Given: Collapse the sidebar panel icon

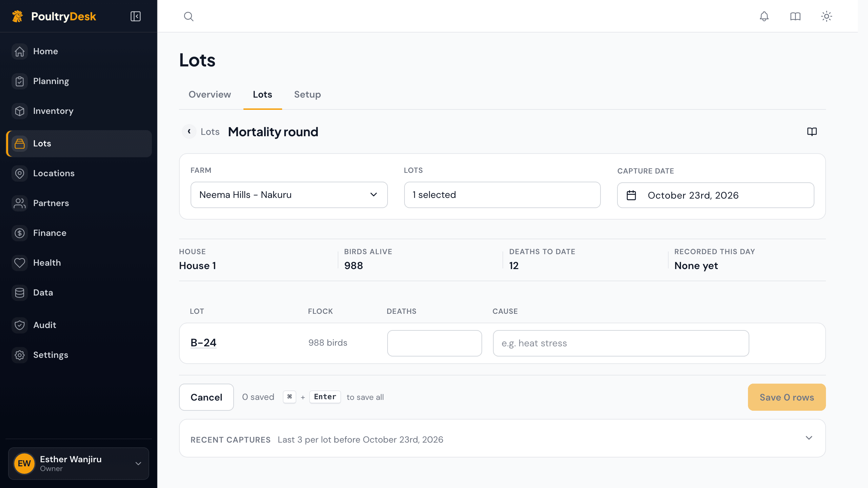Looking at the screenshot, I should coord(136,16).
